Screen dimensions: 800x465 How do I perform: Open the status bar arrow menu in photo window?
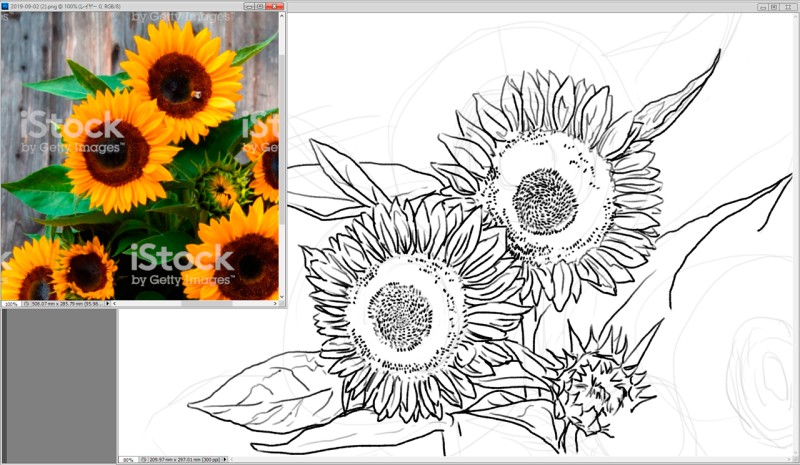(108, 304)
